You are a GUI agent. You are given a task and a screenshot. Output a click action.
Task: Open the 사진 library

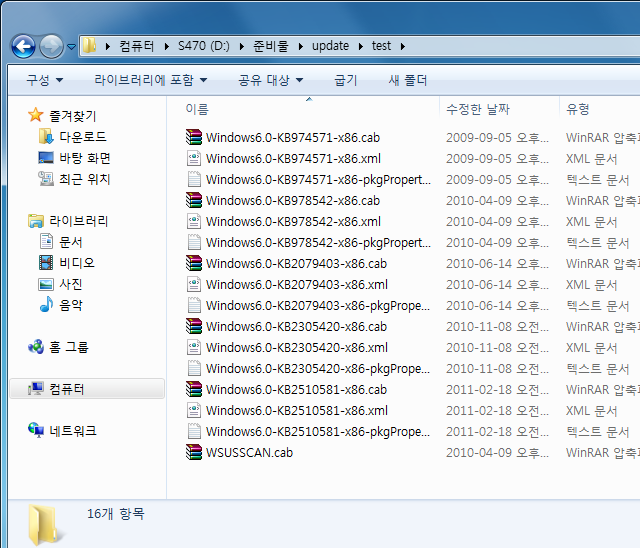(x=71, y=284)
